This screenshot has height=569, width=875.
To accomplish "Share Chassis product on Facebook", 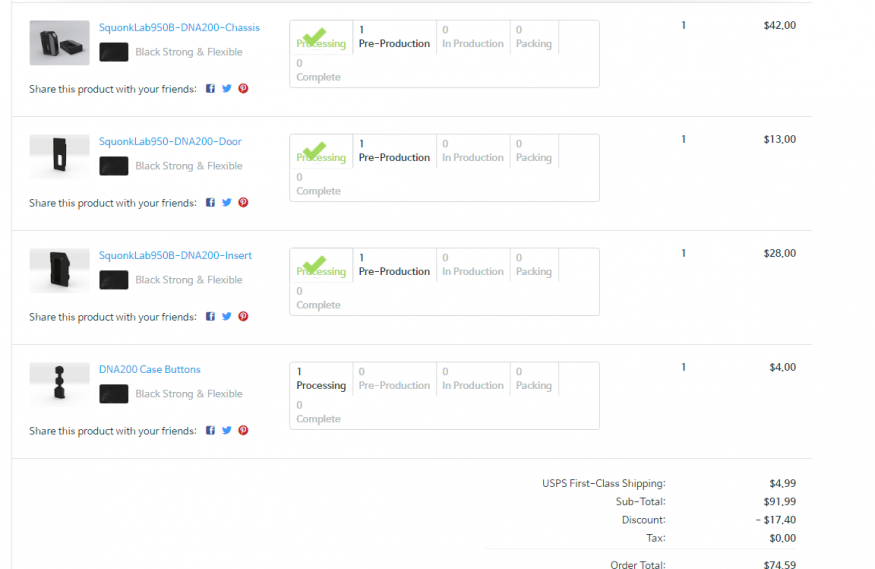I will tap(211, 89).
